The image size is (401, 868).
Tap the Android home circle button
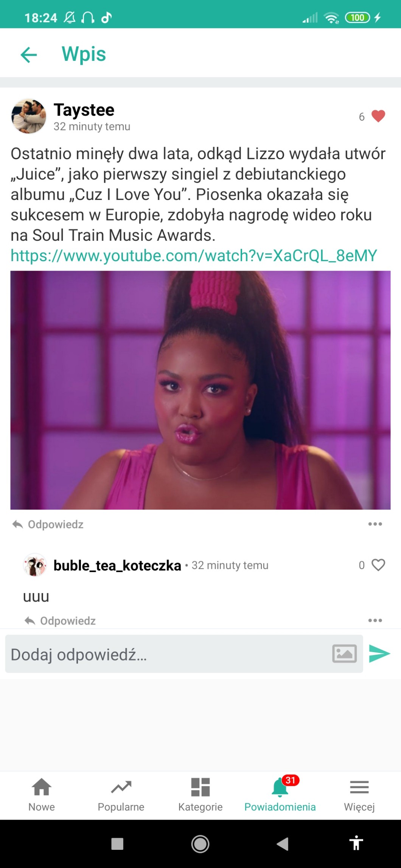(201, 844)
